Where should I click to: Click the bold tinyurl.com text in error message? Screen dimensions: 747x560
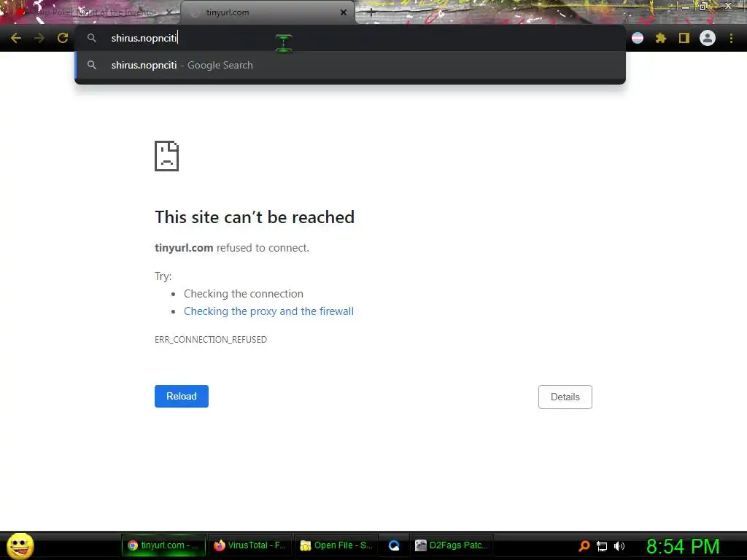(x=184, y=248)
